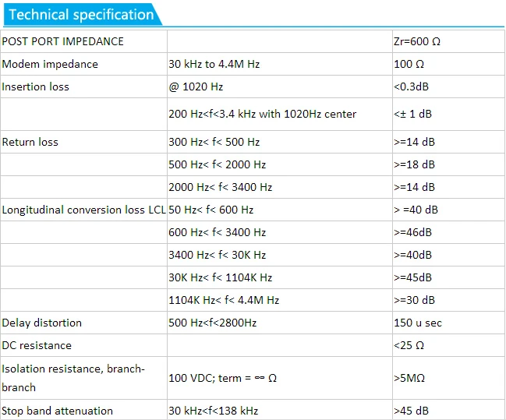Click the Technical specification header tab
This screenshot has height=420, width=506.
82,14
